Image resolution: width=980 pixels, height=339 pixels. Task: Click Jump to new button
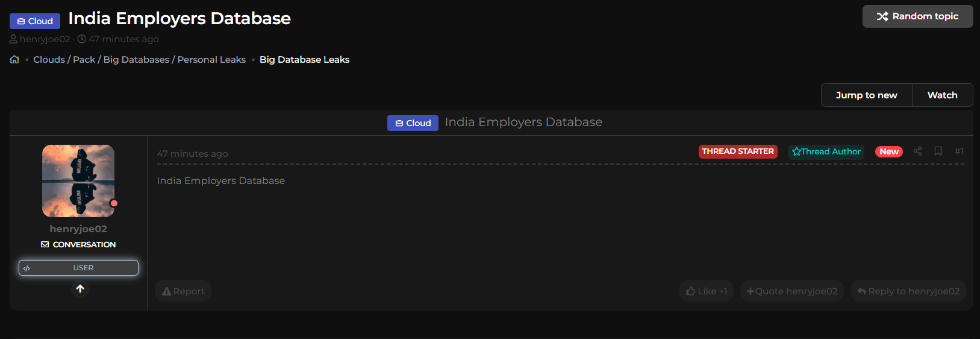coord(866,95)
